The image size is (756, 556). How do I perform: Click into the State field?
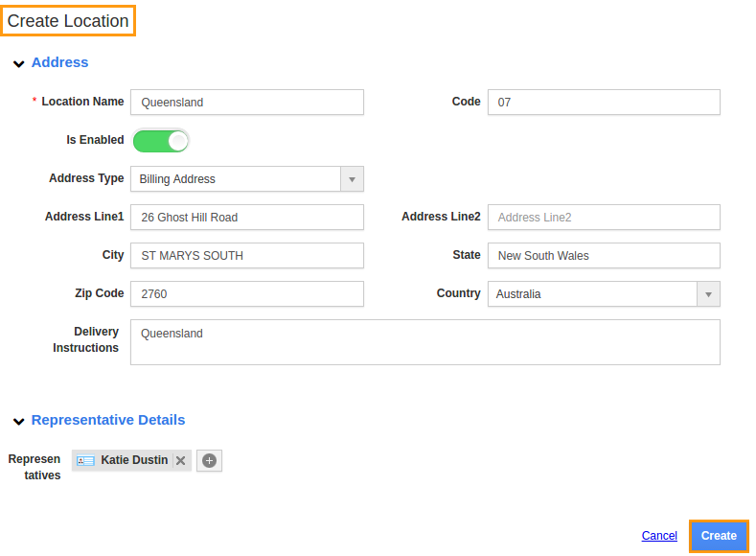tap(604, 256)
